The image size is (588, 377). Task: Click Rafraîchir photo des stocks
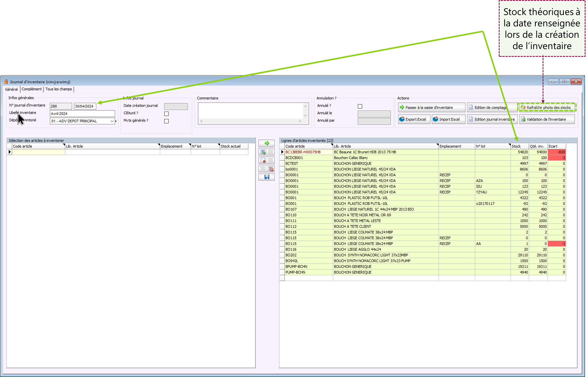pyautogui.click(x=547, y=107)
